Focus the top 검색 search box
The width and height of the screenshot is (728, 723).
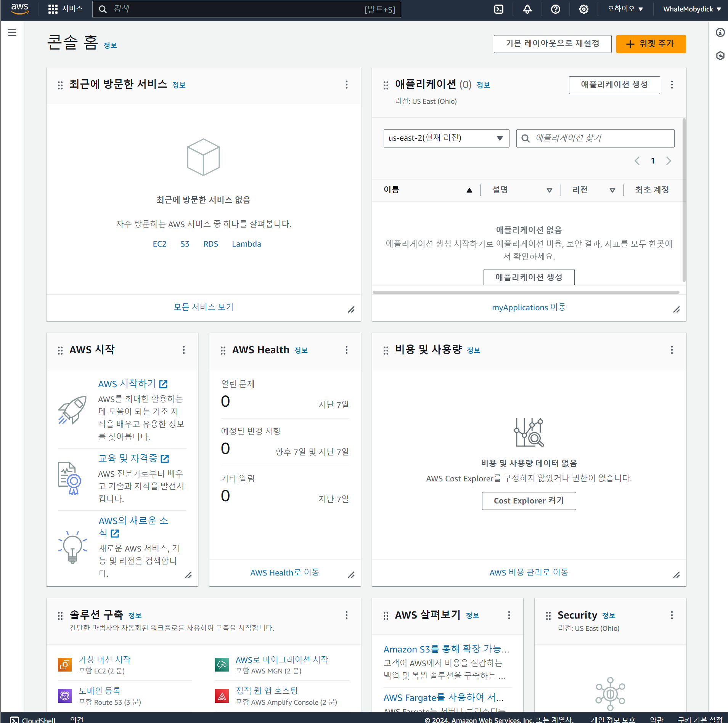[246, 9]
